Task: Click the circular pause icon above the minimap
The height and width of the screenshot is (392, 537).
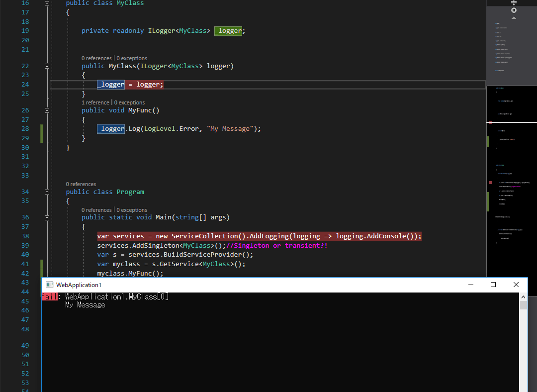Action: (514, 10)
